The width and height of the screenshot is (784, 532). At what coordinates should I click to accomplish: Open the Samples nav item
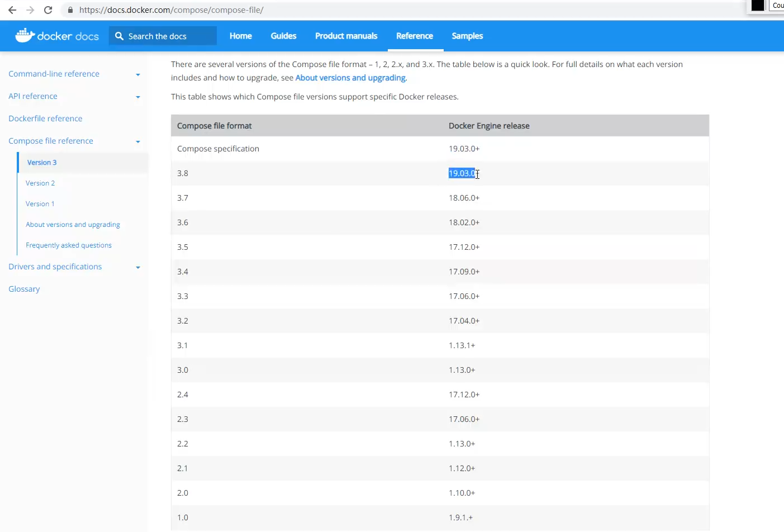point(467,36)
